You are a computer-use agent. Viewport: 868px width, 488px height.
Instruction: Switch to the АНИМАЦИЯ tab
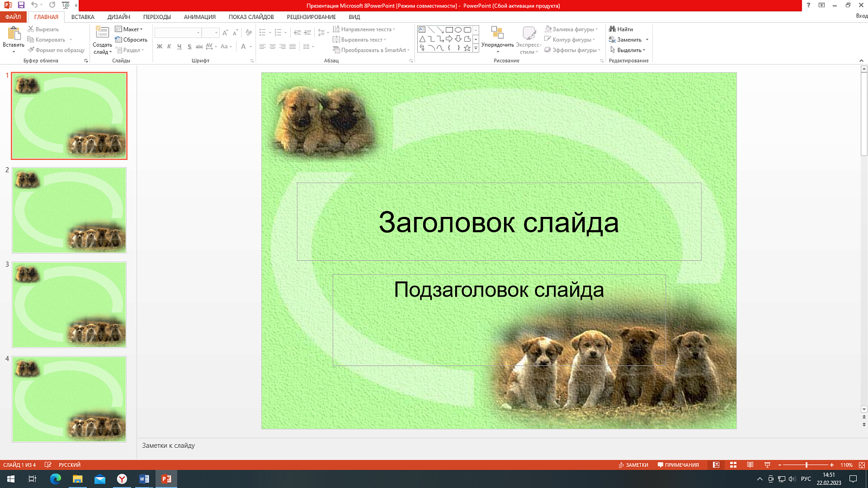coord(200,17)
